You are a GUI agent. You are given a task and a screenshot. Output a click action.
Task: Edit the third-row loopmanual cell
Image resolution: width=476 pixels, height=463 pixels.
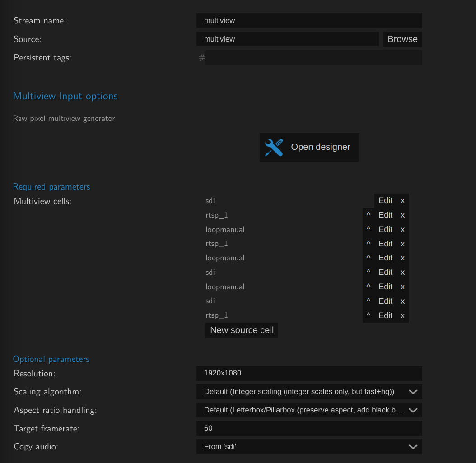coord(385,230)
